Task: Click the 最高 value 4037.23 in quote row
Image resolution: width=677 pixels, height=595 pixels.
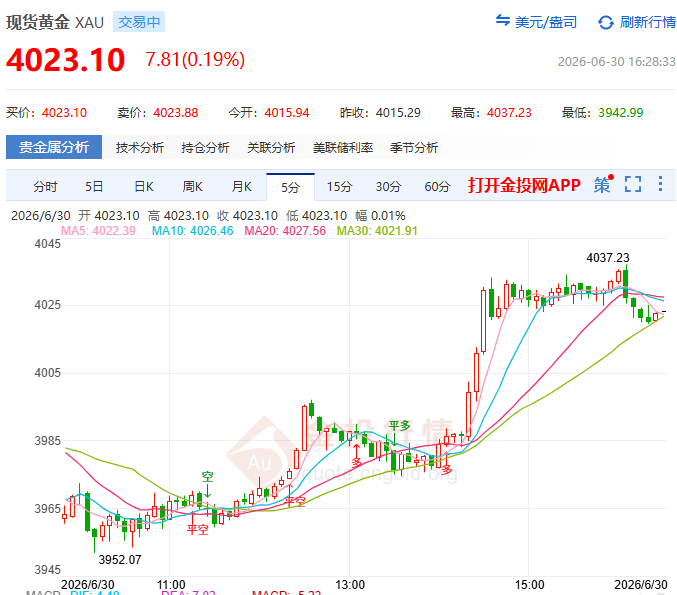Action: (509, 113)
